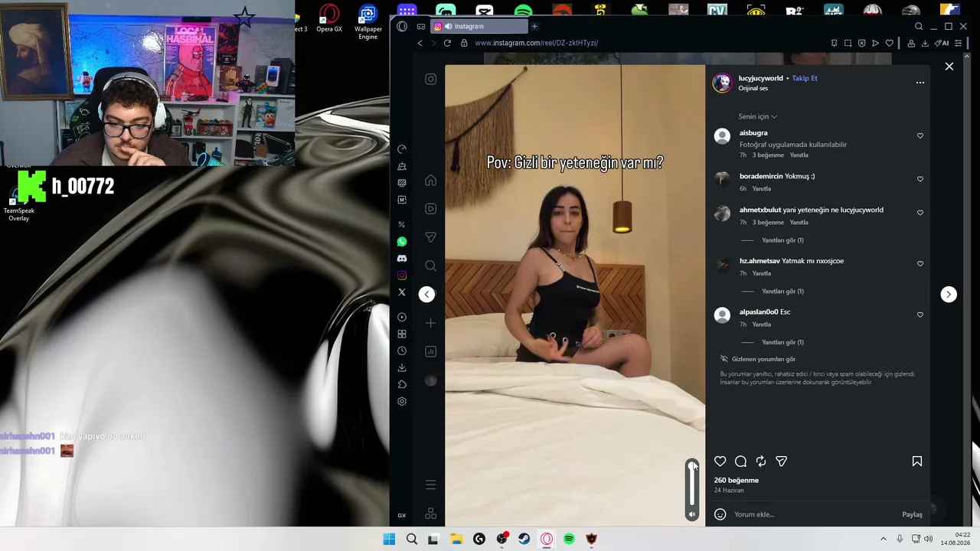Open GX Control speedometer icon
Viewport: 980px width, 551px height.
[x=402, y=149]
